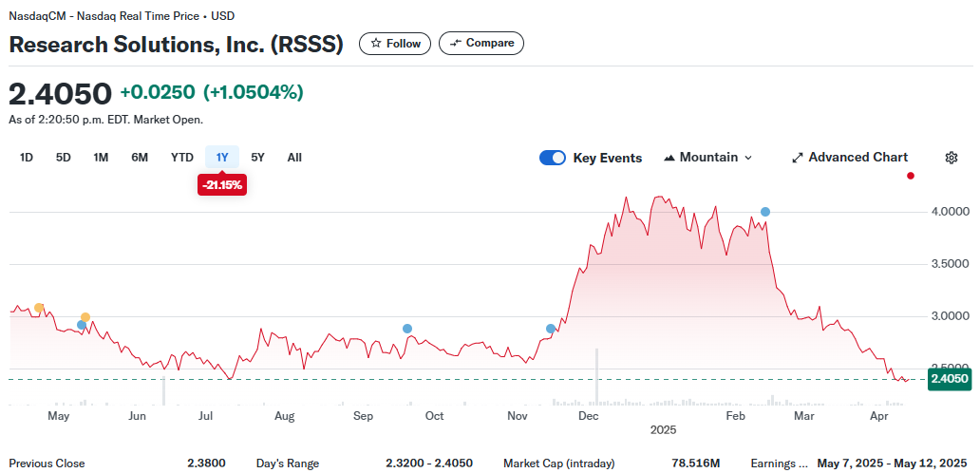Click the Dec x-axis label
The image size is (980, 473).
[x=588, y=415]
